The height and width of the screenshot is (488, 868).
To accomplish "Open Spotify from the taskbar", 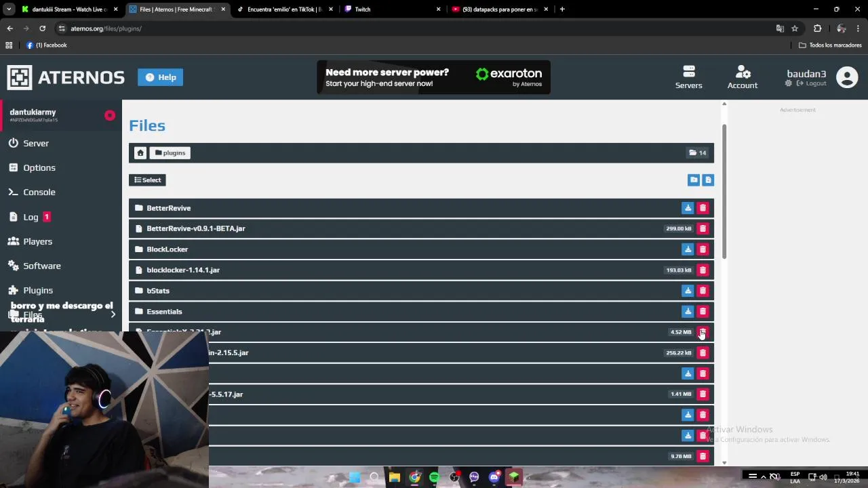I will [x=434, y=477].
